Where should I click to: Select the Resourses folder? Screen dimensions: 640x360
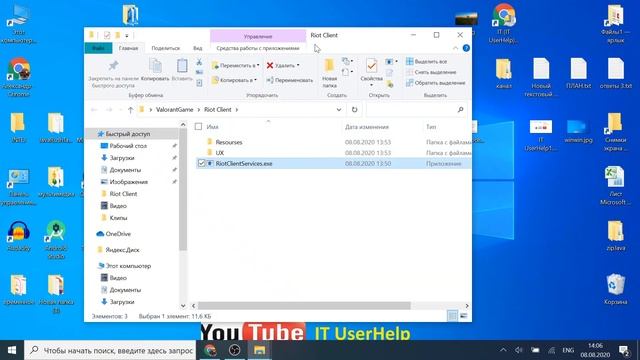(x=229, y=142)
